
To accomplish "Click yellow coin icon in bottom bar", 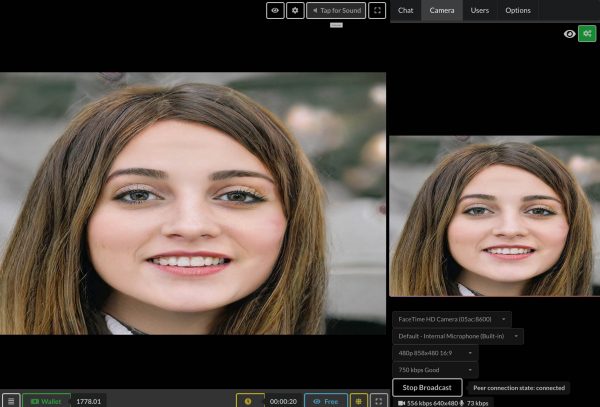I will pyautogui.click(x=250, y=400).
